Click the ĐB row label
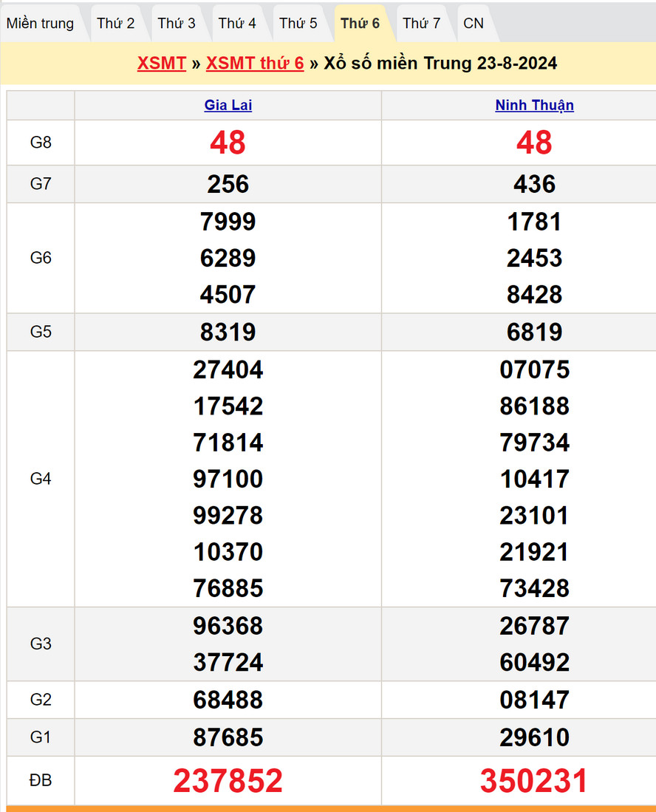Image resolution: width=656 pixels, height=812 pixels. pos(41,781)
